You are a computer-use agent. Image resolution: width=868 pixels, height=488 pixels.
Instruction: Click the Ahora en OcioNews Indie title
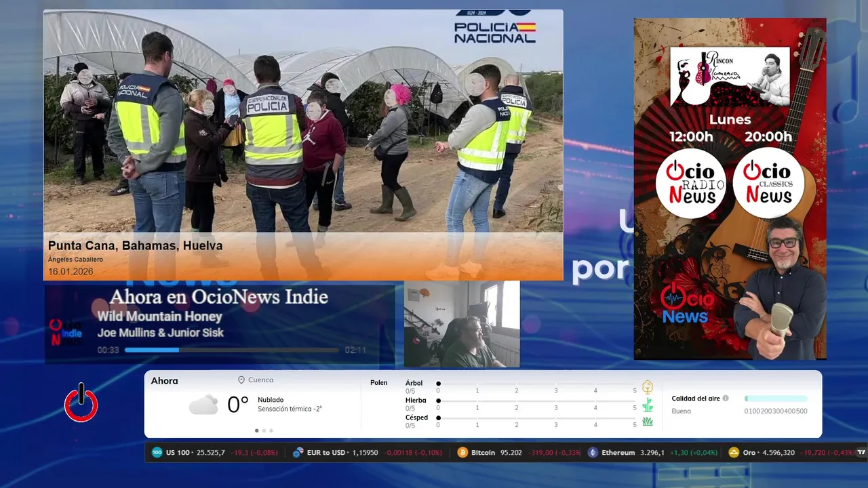coord(218,297)
